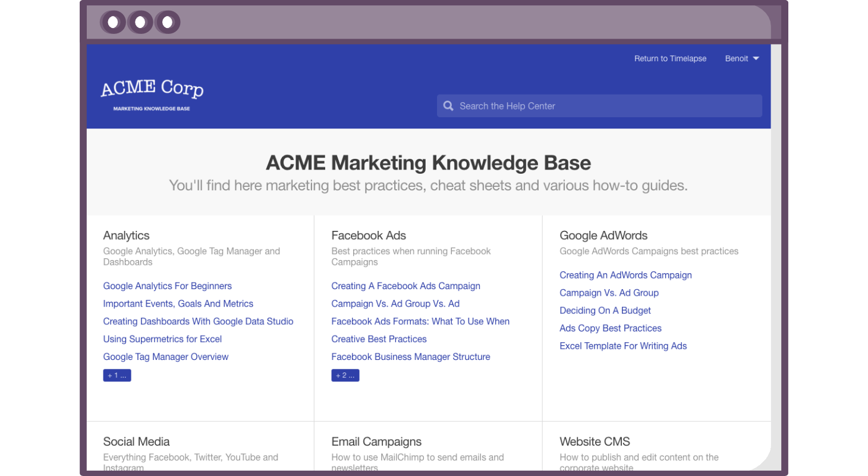Open Deciding On A Budget article
This screenshot has height=476, width=868.
pyautogui.click(x=605, y=311)
